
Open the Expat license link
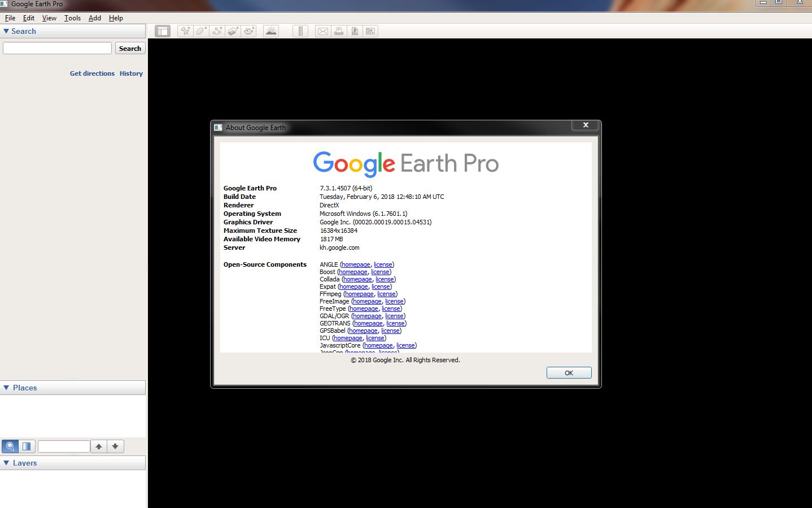point(381,286)
